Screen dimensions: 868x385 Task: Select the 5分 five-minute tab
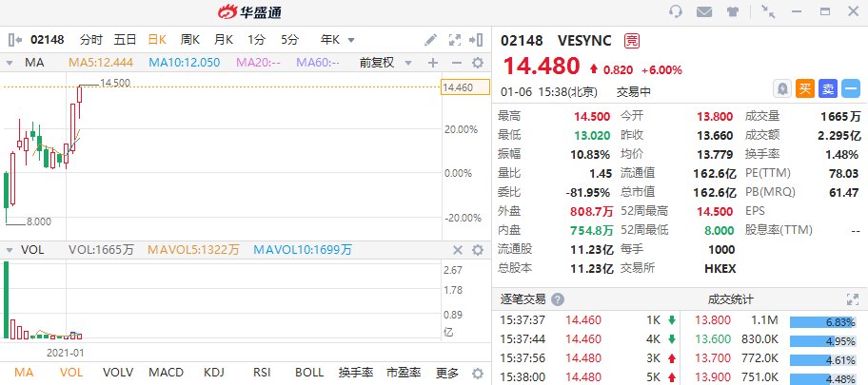click(289, 40)
